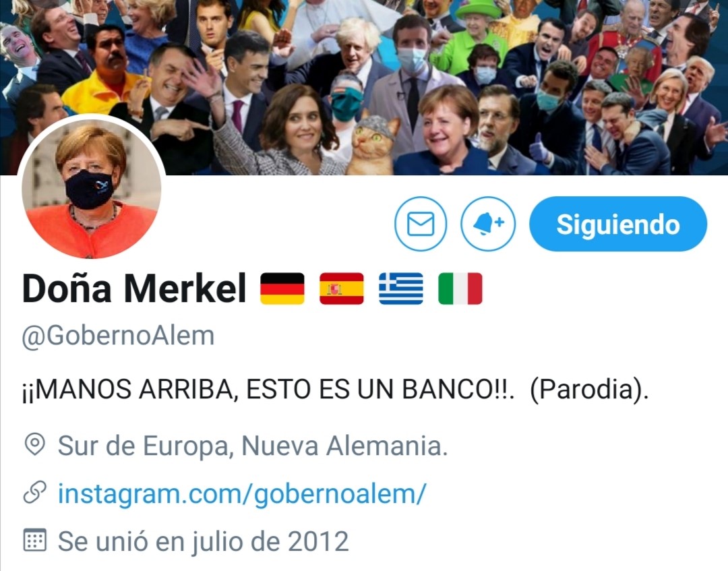Click the Spanish flag emoji
Image resolution: width=728 pixels, height=571 pixels.
click(341, 289)
